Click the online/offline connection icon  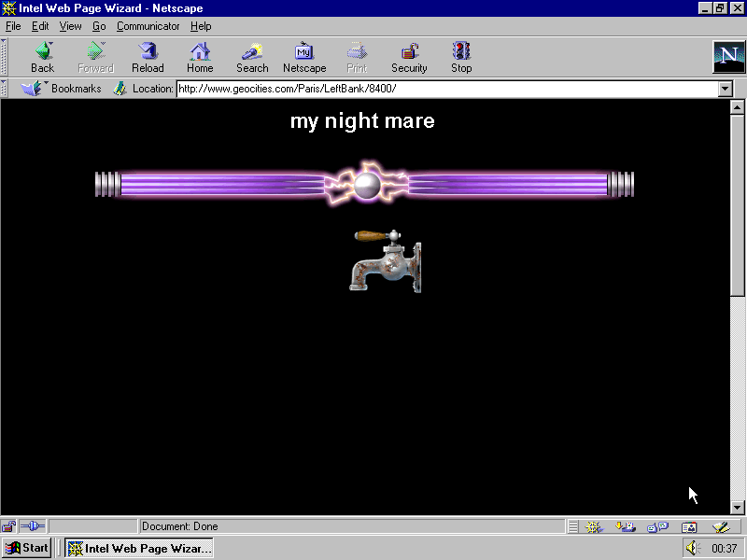pyautogui.click(x=33, y=526)
